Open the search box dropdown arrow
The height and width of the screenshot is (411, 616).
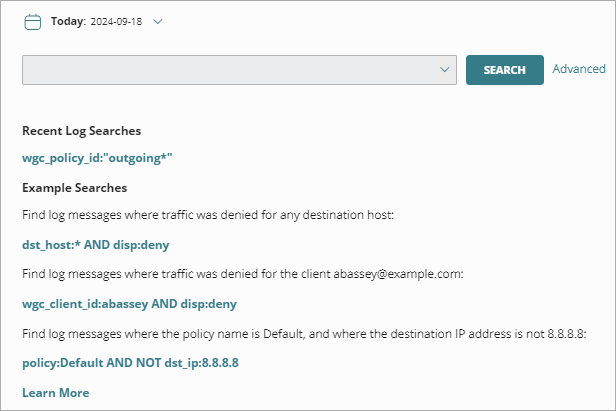click(x=445, y=70)
